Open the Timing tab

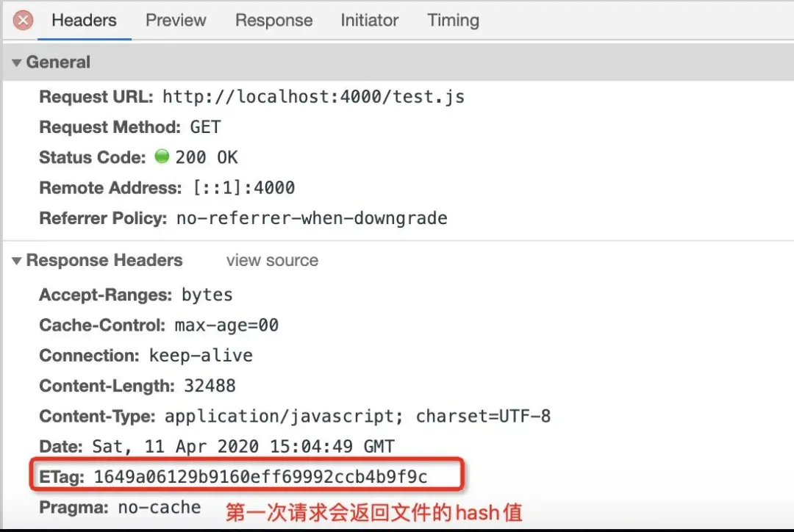(x=453, y=21)
